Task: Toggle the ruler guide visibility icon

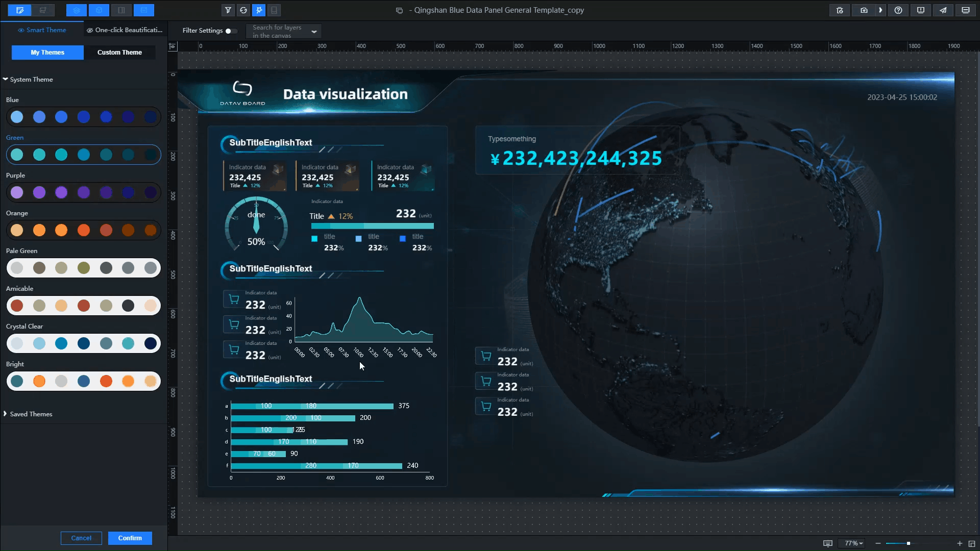Action: click(173, 46)
